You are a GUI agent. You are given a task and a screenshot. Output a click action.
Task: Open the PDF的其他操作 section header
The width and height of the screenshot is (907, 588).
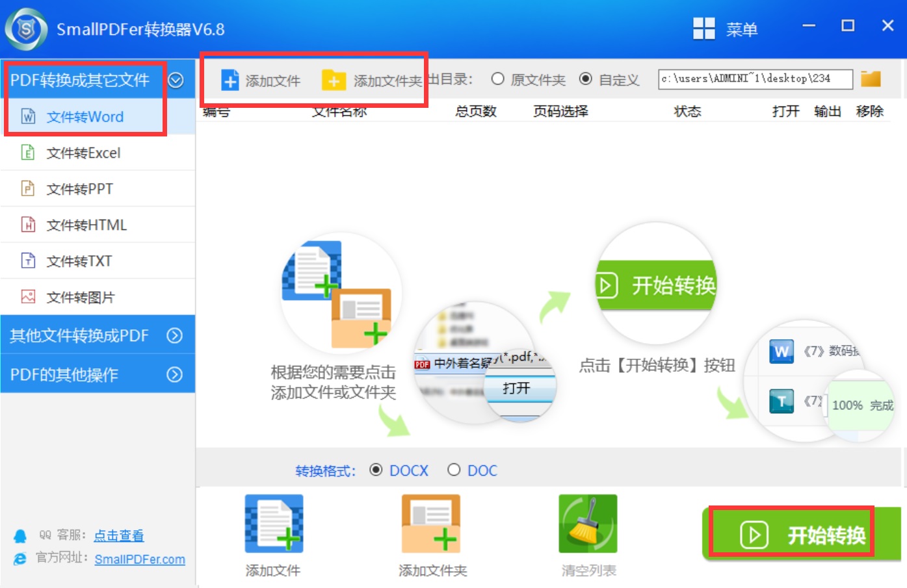(x=98, y=374)
